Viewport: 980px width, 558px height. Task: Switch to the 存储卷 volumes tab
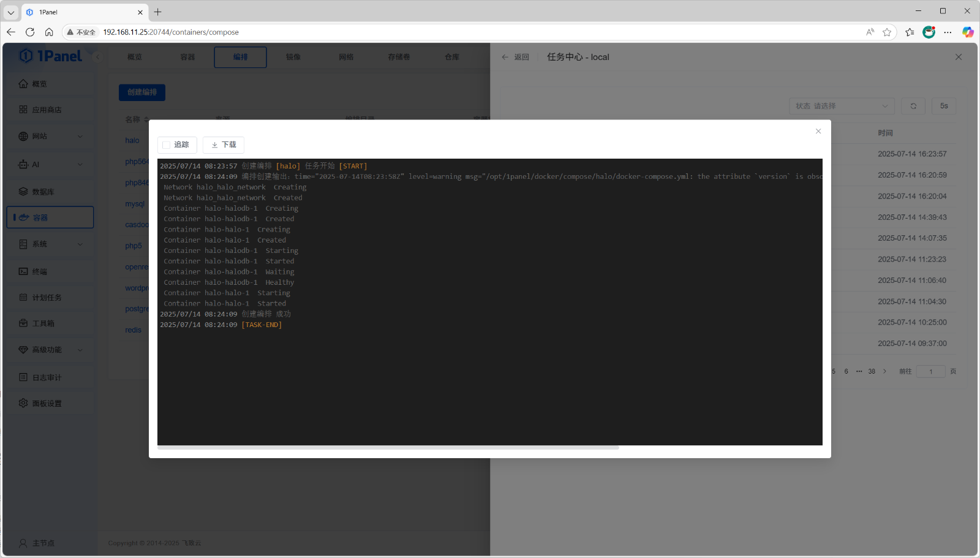[x=399, y=56]
